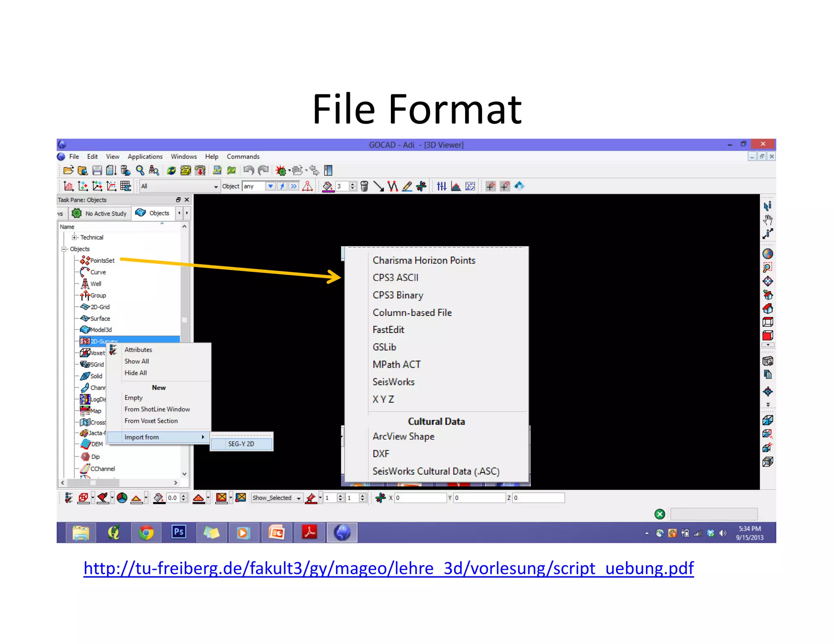Open the File menu
This screenshot has width=834, height=644.
[x=74, y=157]
